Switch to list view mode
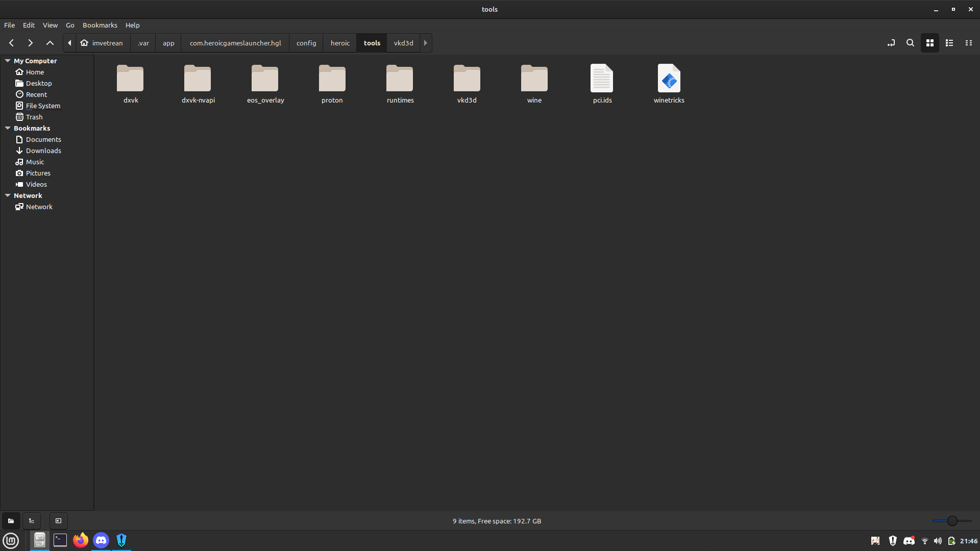Viewport: 980px width, 551px height. [x=949, y=43]
